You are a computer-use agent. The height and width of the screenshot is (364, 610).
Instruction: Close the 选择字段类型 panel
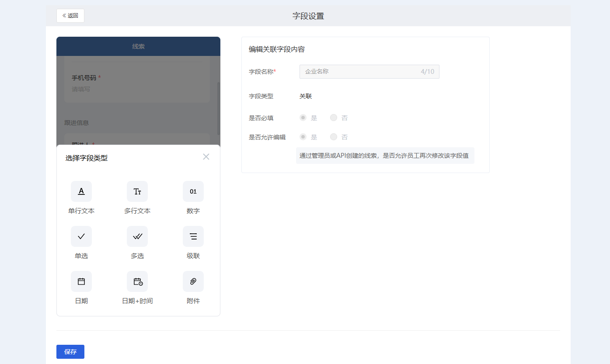coord(206,156)
